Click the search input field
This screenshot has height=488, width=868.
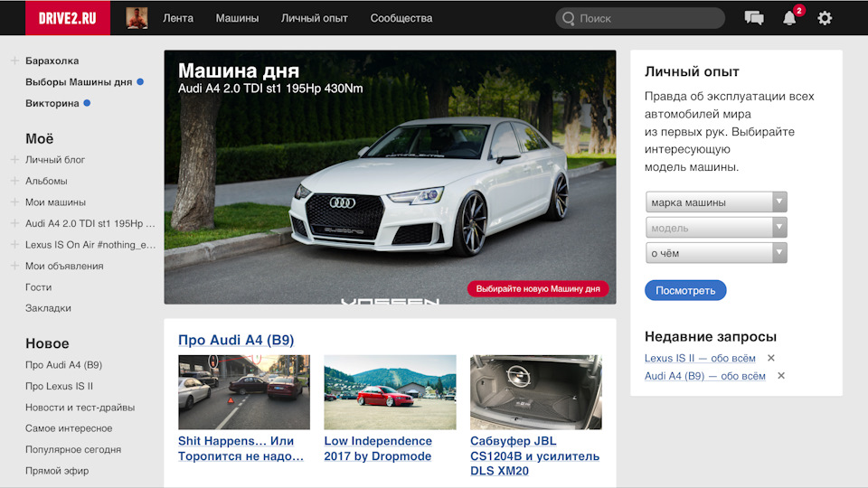[x=640, y=18]
